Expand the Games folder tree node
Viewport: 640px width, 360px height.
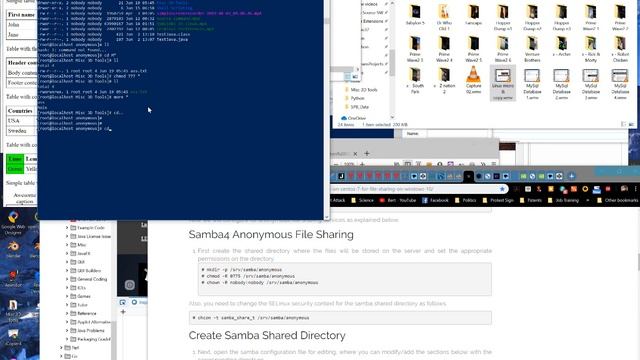(67, 296)
